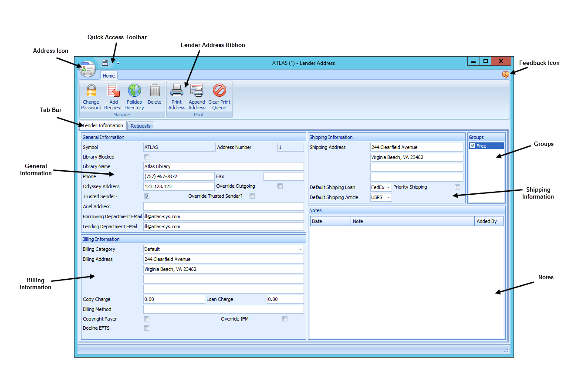Switch to the Requests tab
The height and width of the screenshot is (392, 588).
pos(140,125)
